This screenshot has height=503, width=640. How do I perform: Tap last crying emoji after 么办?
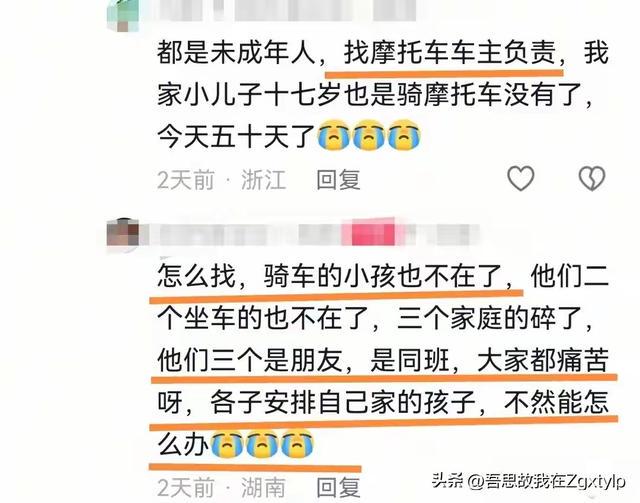tap(298, 443)
